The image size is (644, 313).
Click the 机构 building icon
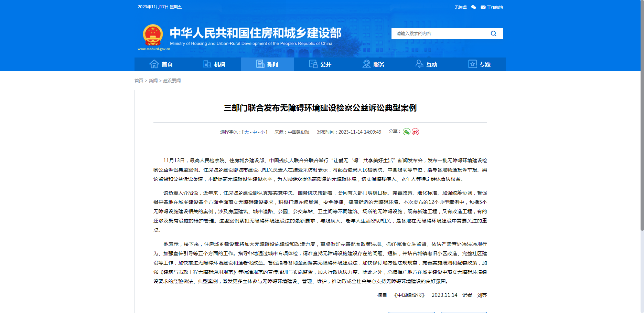(207, 64)
